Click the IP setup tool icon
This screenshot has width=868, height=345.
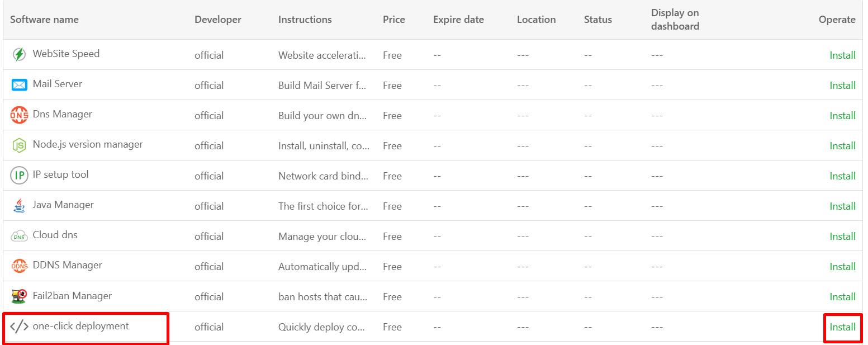(x=19, y=176)
